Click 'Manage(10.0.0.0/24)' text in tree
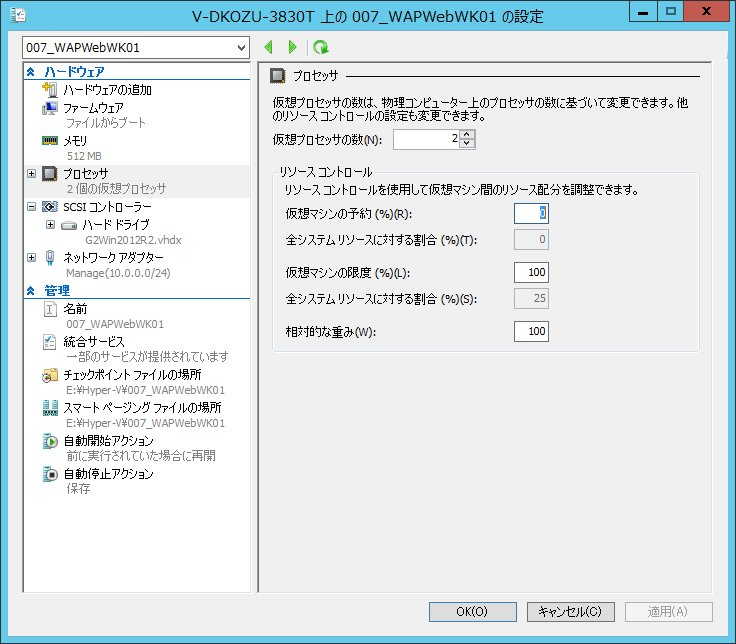The height and width of the screenshot is (644, 736). coord(118,273)
